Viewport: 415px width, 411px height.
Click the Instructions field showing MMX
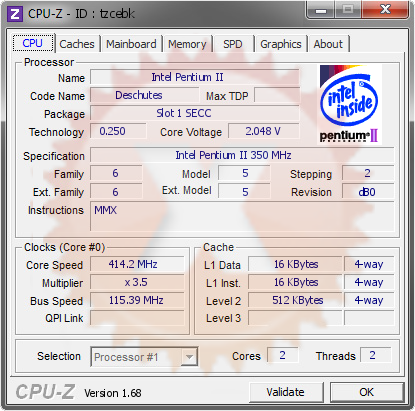(x=242, y=216)
